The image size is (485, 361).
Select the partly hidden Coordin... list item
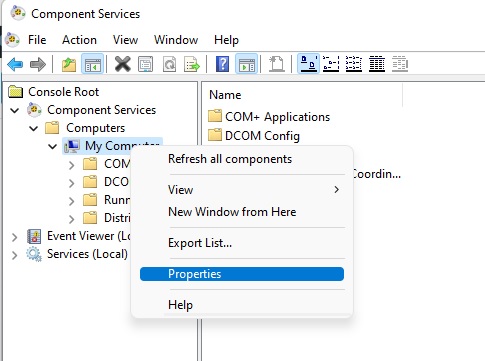(x=377, y=174)
